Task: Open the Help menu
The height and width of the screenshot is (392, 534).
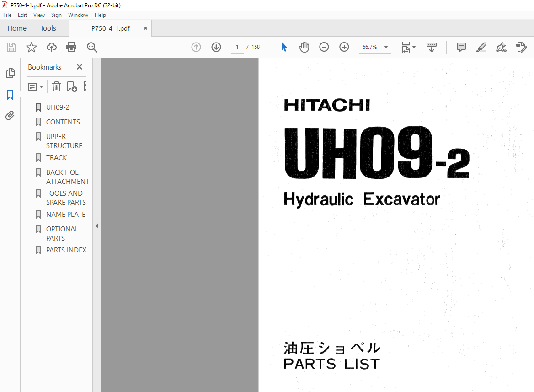Action: point(100,15)
